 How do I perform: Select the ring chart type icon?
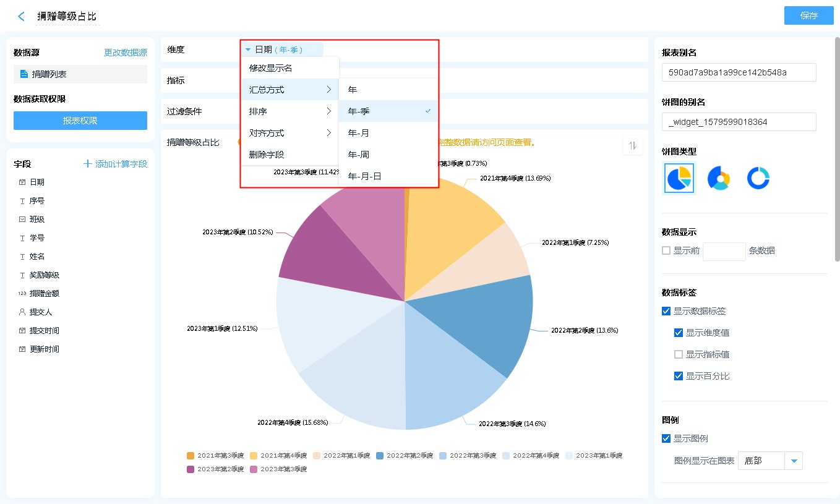tap(758, 178)
